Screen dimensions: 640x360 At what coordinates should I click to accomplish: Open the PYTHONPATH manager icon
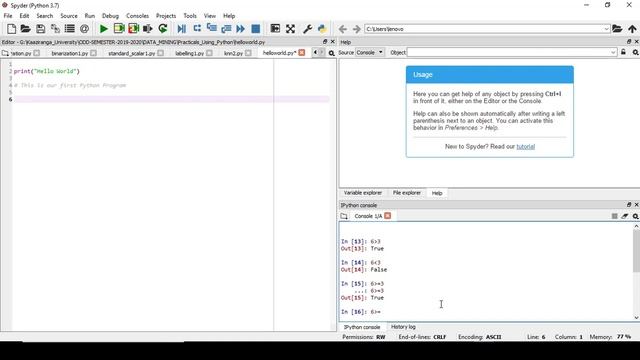(x=322, y=29)
